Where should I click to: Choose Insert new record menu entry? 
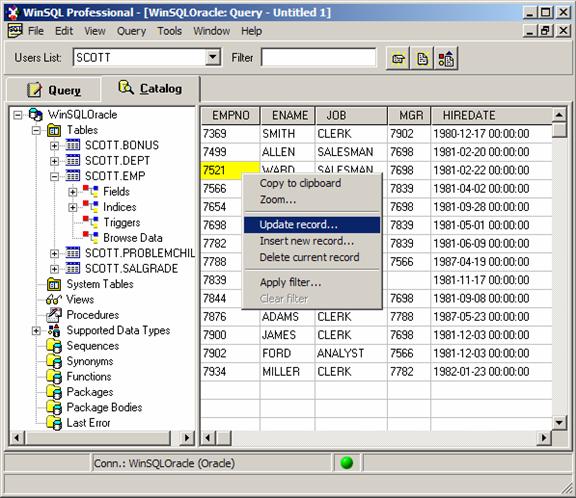pos(312,241)
